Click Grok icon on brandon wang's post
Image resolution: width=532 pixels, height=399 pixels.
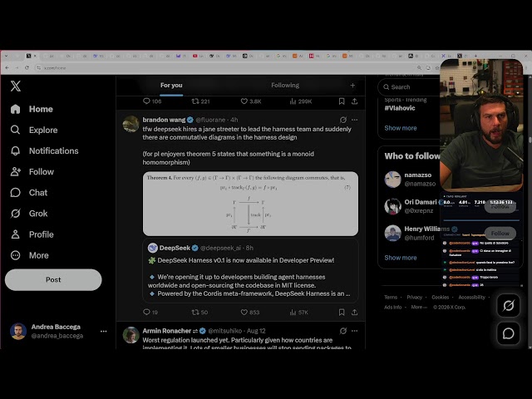[x=343, y=120]
